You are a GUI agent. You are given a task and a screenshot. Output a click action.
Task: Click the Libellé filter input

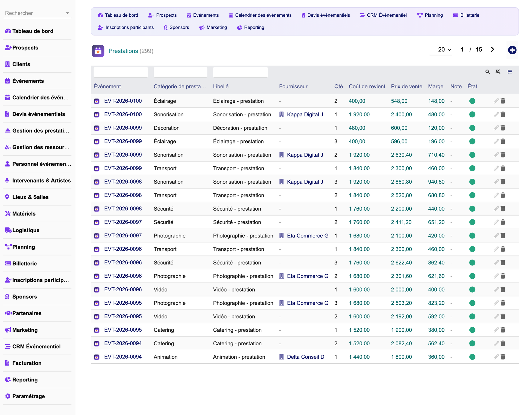click(240, 72)
